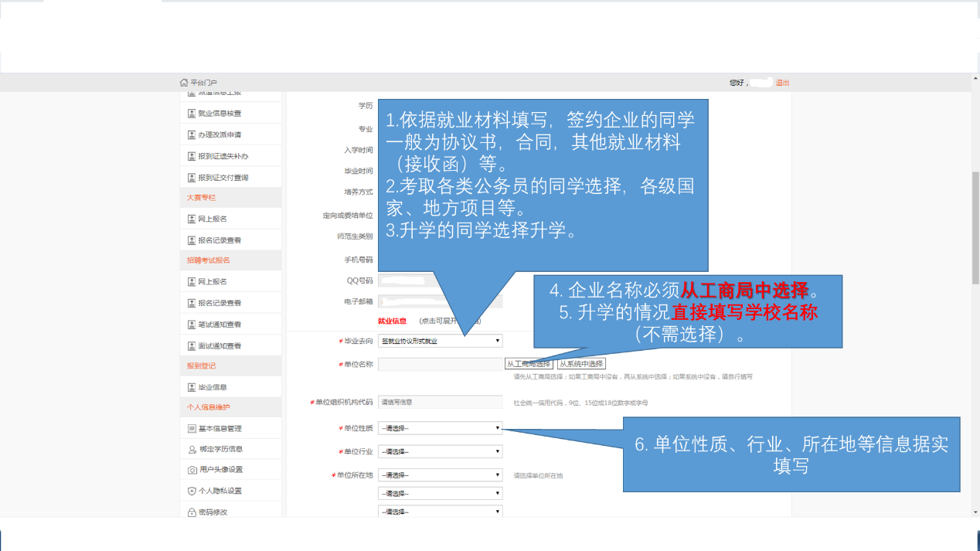Viewport: 980px width, 551px height.
Task: Open 毕业信息 under 报到登记
Action: pos(212,387)
